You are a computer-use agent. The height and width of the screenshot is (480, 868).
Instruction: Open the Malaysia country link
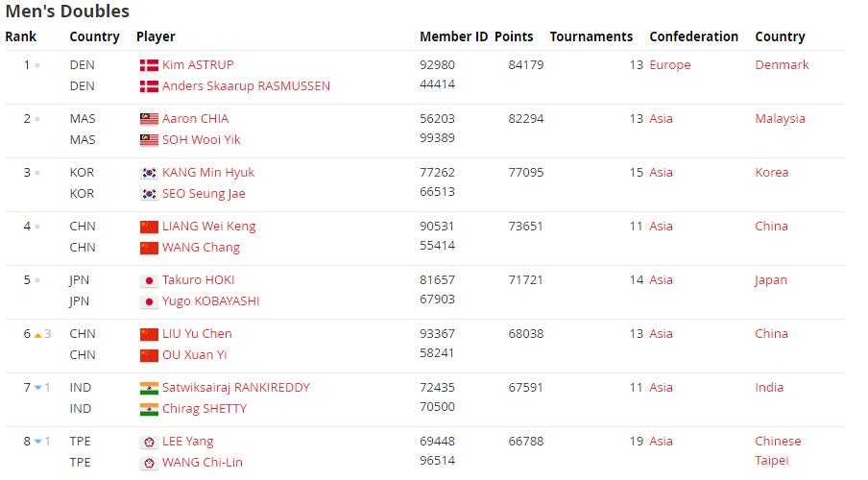click(x=780, y=118)
